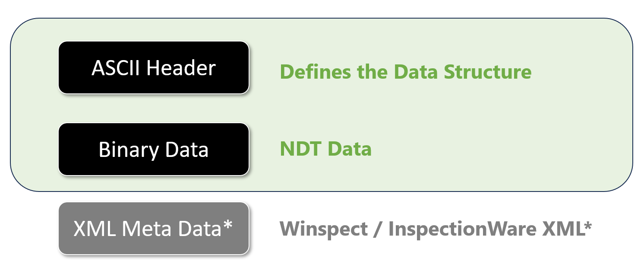Screen dimensions: 644x265
Task: Select the green "NDT Data" label
Action: click(x=326, y=149)
